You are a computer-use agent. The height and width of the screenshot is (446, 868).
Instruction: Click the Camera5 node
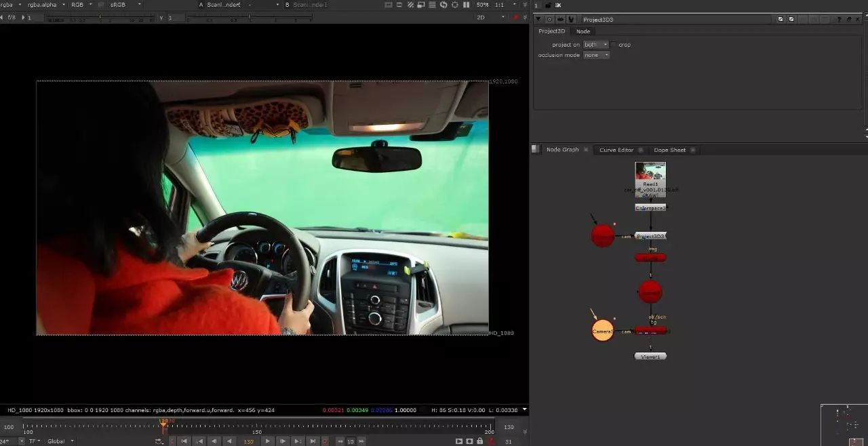(x=602, y=331)
